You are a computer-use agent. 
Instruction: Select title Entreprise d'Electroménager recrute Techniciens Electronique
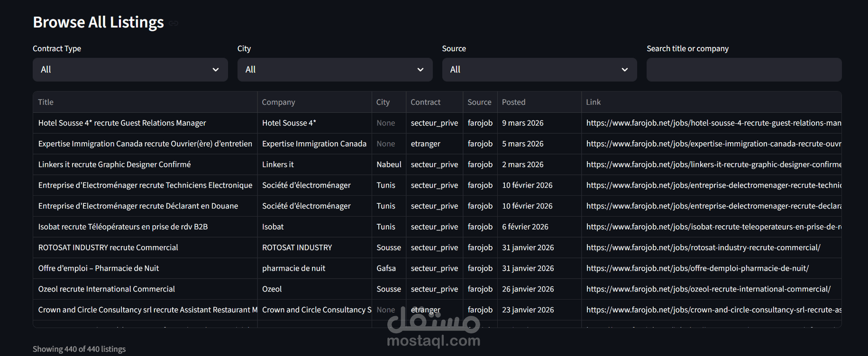pos(145,185)
